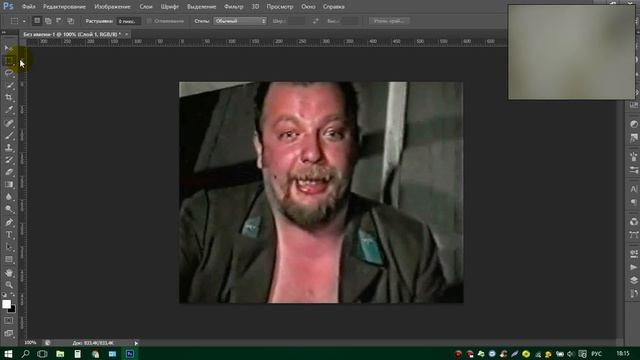Image resolution: width=640 pixels, height=360 pixels.
Task: Close the Без имени-1 document tab
Action: (127, 34)
